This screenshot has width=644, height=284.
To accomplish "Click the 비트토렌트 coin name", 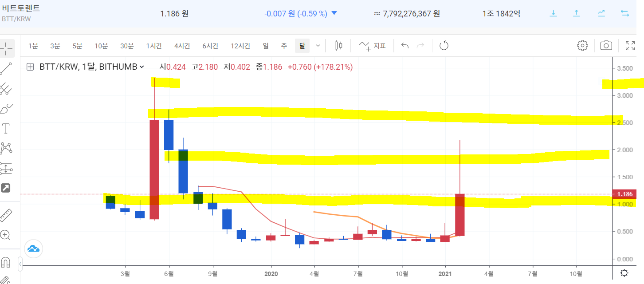I will point(21,8).
